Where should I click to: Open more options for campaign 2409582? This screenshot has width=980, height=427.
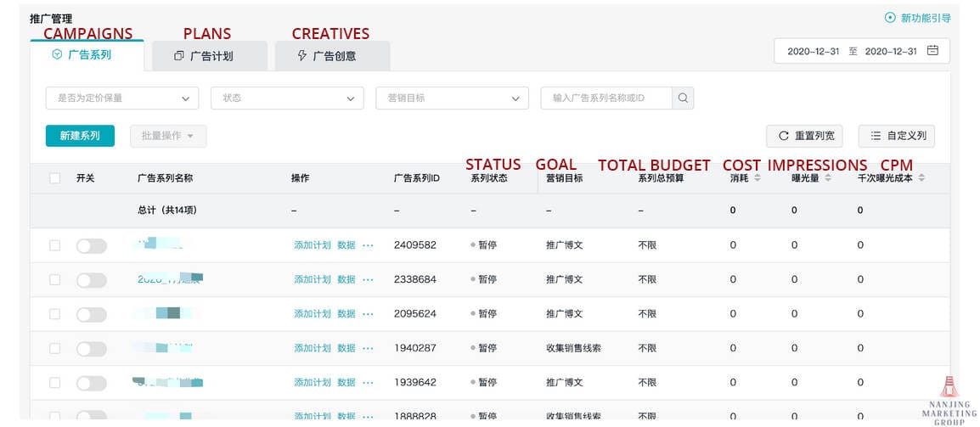pos(368,245)
